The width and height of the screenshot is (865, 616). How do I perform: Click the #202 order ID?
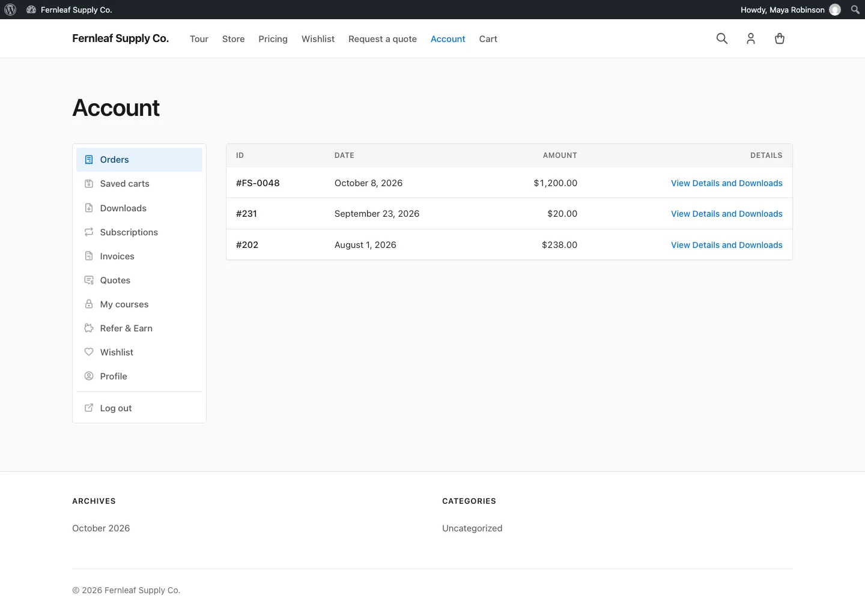pyautogui.click(x=247, y=245)
